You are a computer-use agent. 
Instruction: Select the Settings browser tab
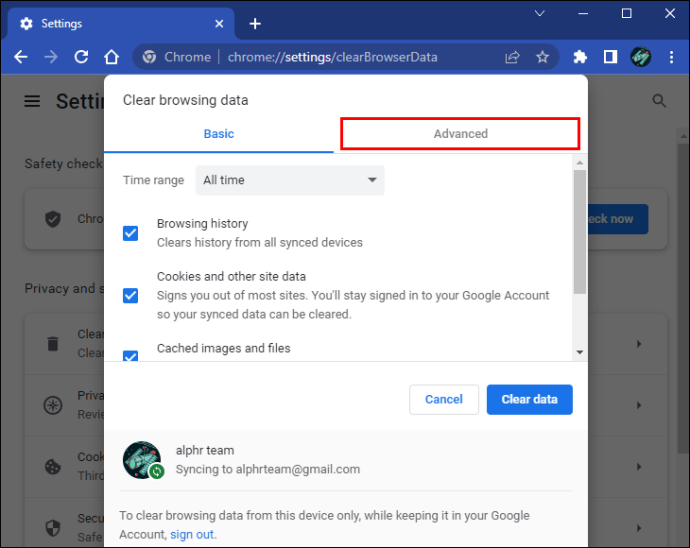[120, 23]
